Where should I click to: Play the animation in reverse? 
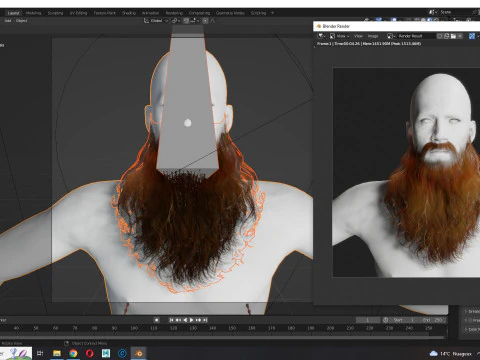185,320
